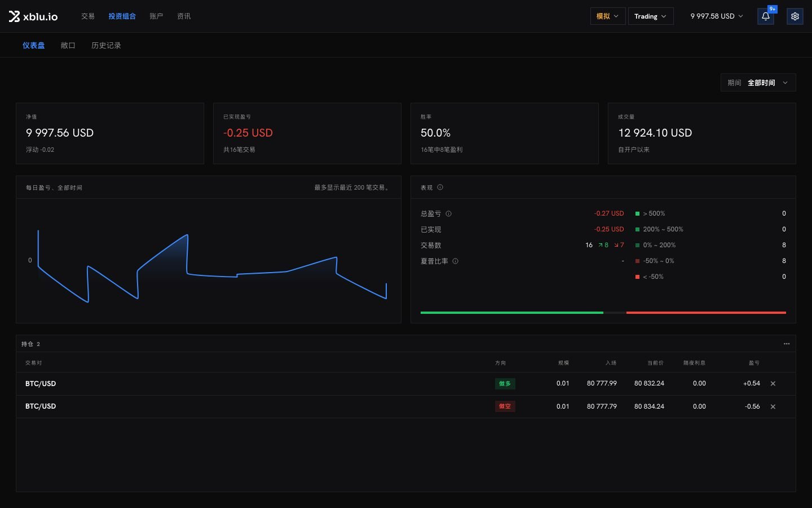Select the short BTC/USD position row name
This screenshot has height=508, width=812.
pyautogui.click(x=41, y=406)
